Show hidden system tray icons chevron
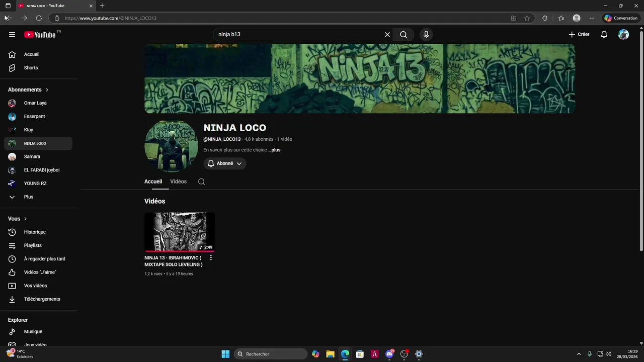The image size is (644, 362). [579, 354]
